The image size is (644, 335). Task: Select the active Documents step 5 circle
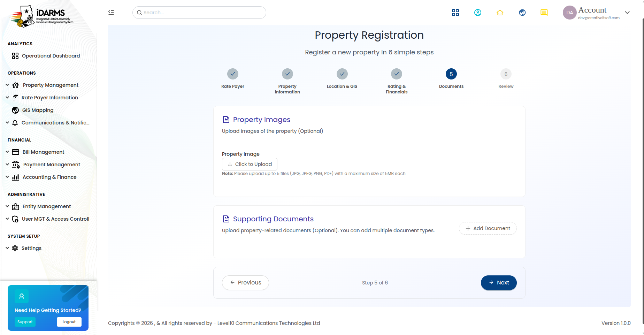[451, 74]
